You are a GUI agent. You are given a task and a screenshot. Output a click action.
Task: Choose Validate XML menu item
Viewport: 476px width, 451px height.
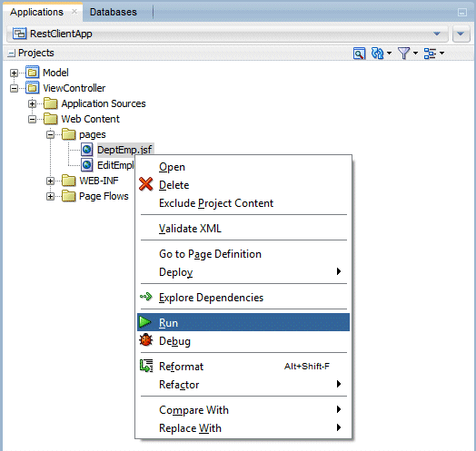click(243, 229)
